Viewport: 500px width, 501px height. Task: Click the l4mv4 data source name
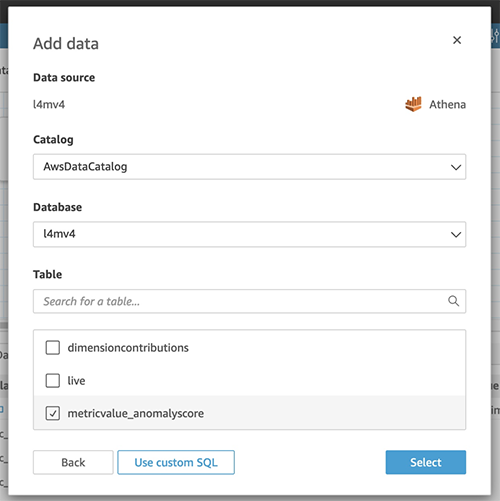(x=49, y=104)
